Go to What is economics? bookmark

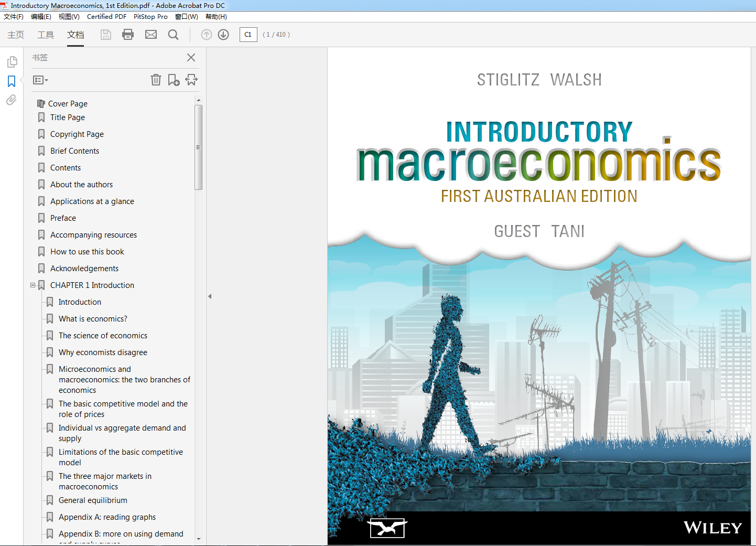pos(93,319)
